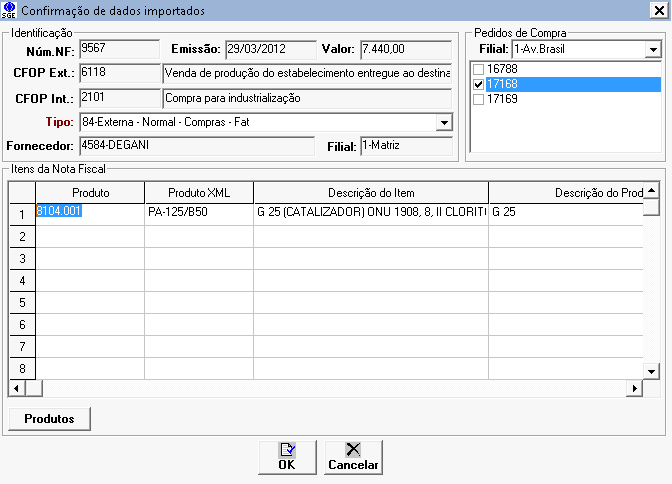This screenshot has height=484, width=672.
Task: Expand the Filial dropdown in Pedidos de Compra
Action: [x=652, y=49]
